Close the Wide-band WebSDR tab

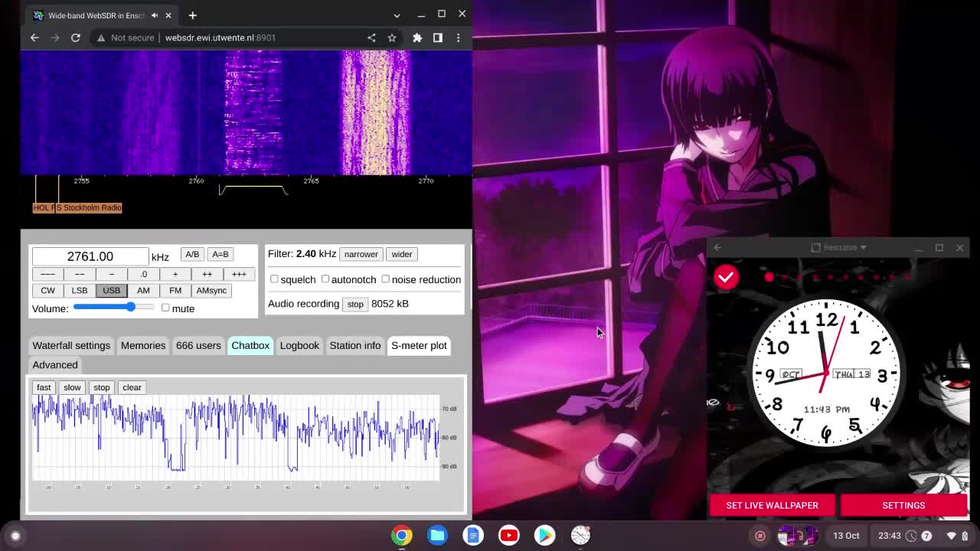point(168,15)
